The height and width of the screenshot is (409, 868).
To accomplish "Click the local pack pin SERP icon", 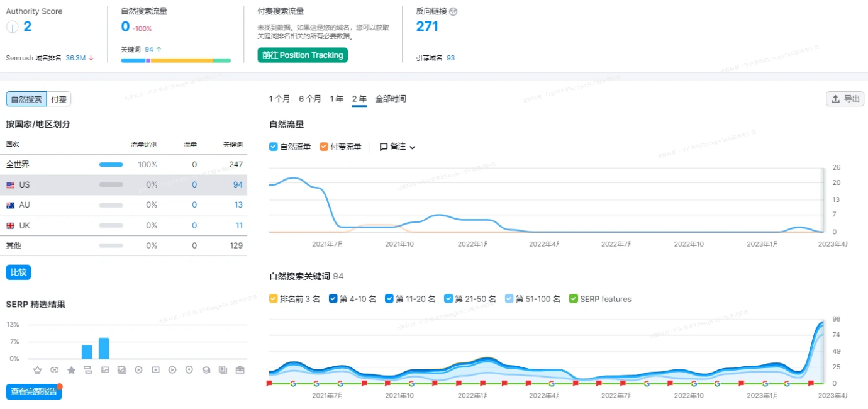I will [x=189, y=370].
